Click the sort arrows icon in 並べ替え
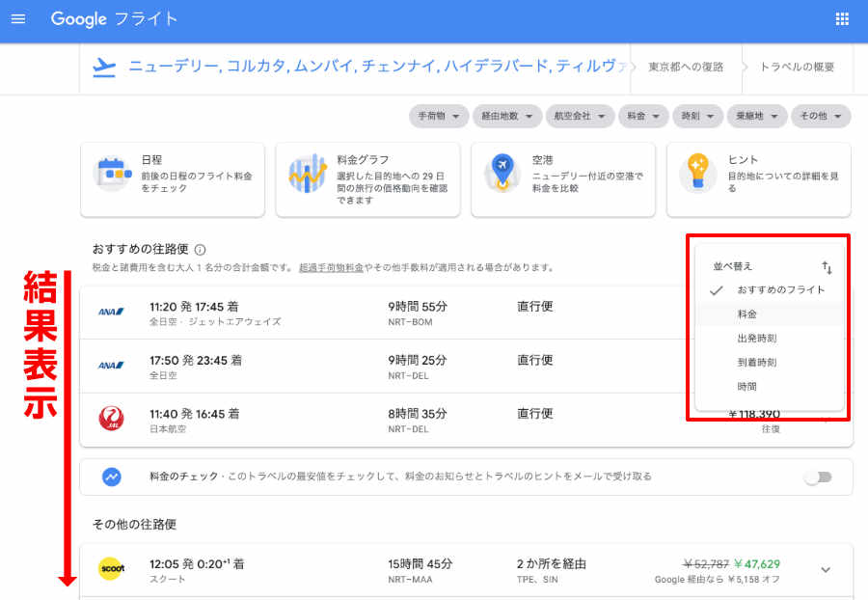Image resolution: width=868 pixels, height=600 pixels. 827,267
